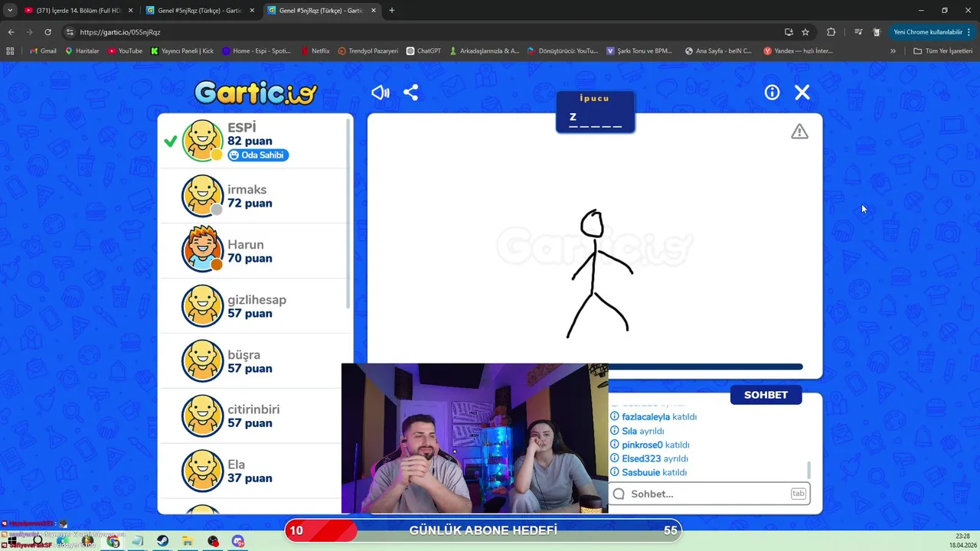Reload the page
This screenshot has width=980, height=551.
point(47,32)
